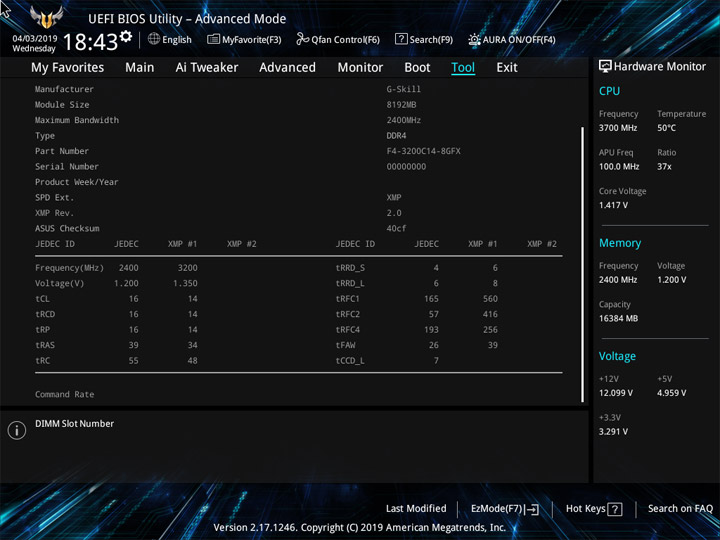Click Last Modified link

[416, 508]
